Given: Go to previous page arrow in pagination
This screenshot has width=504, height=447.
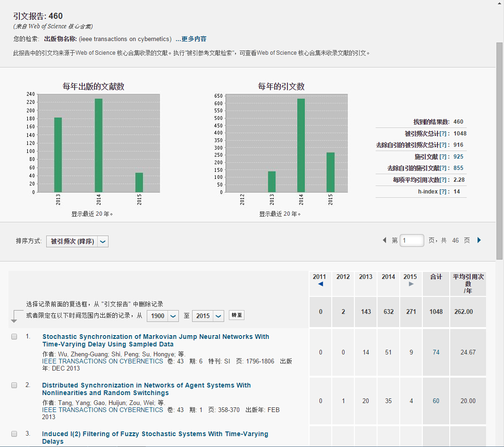Looking at the screenshot, I should click(x=385, y=240).
